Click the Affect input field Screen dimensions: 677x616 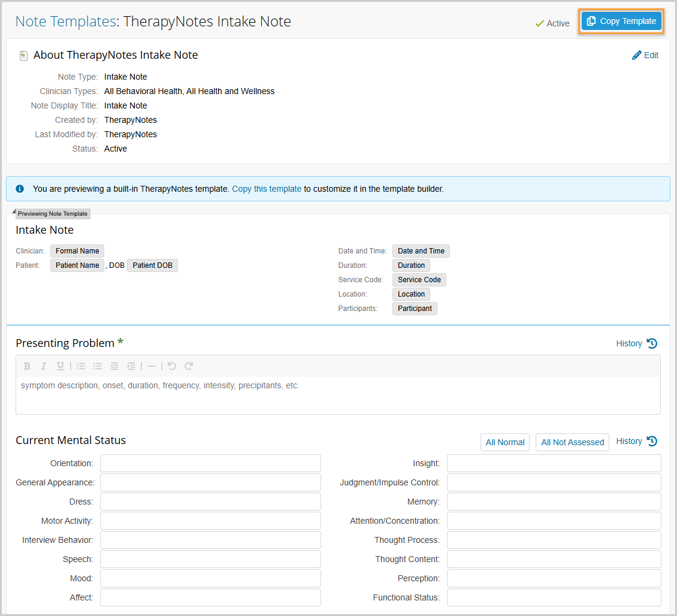tap(210, 597)
